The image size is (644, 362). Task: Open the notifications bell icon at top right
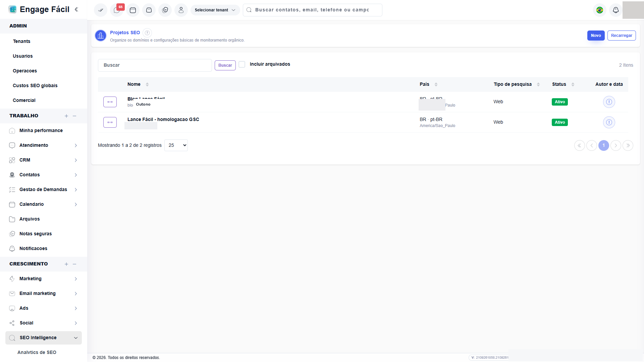click(x=616, y=10)
